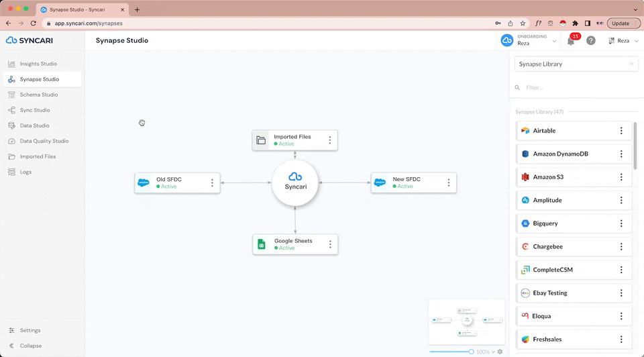Viewport: 644px width, 357px height.
Task: Open Amazon S3 options menu
Action: [x=621, y=177]
